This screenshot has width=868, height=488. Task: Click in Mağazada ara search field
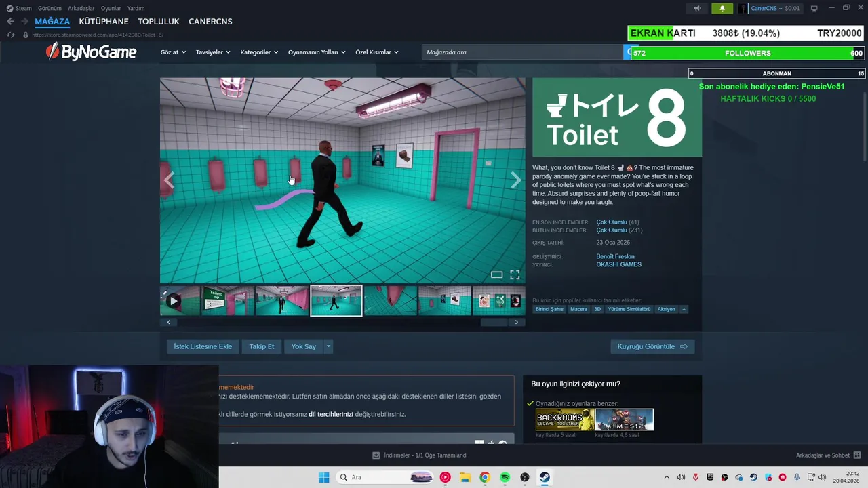click(522, 52)
